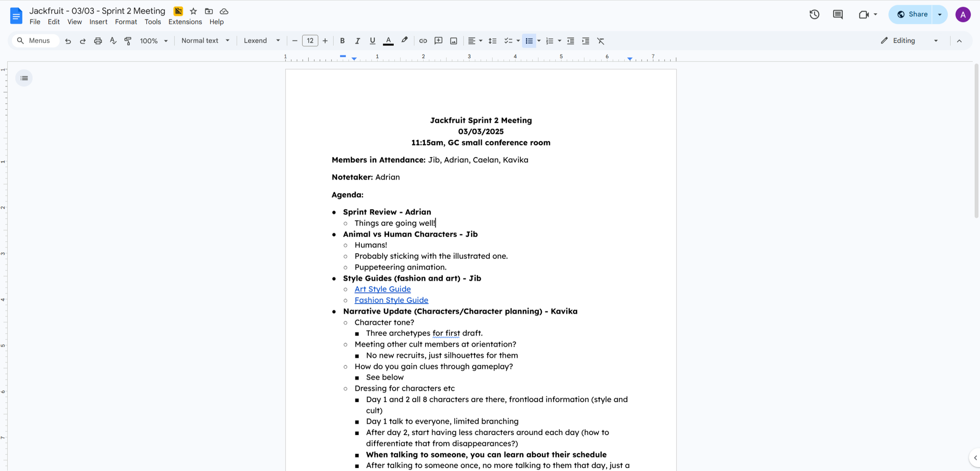Toggle italic formatting

pyautogui.click(x=357, y=40)
